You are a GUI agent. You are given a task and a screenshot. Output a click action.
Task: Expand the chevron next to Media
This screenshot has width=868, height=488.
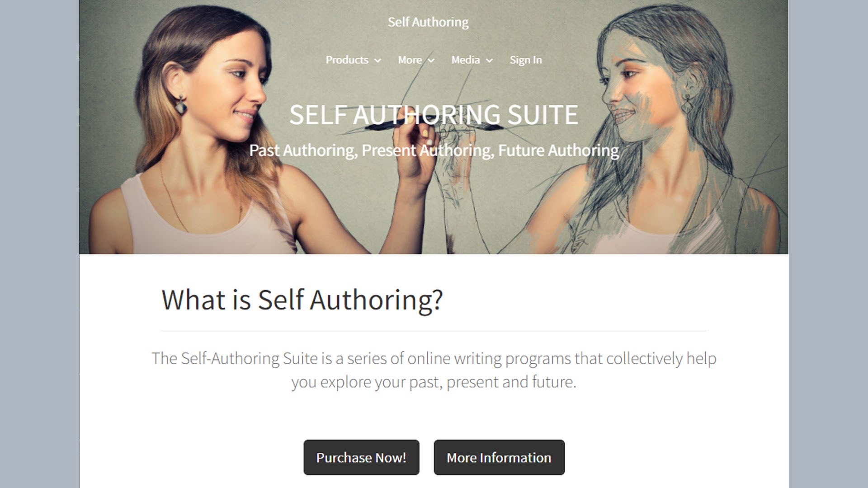[489, 61]
